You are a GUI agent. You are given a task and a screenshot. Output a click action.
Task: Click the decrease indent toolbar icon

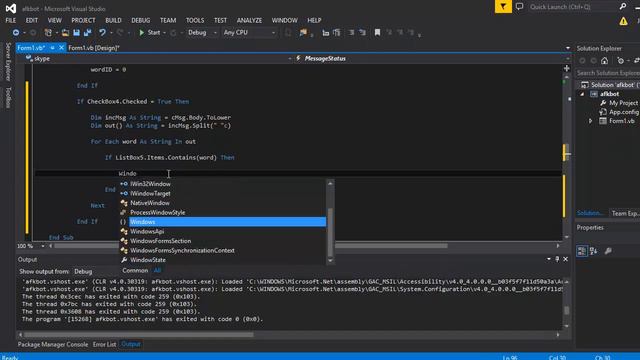coord(325,32)
